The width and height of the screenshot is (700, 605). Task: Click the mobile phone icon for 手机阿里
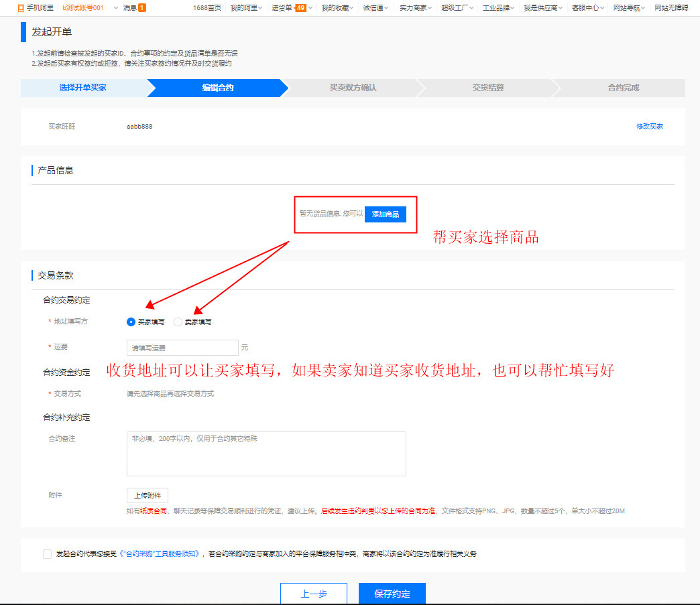click(21, 8)
